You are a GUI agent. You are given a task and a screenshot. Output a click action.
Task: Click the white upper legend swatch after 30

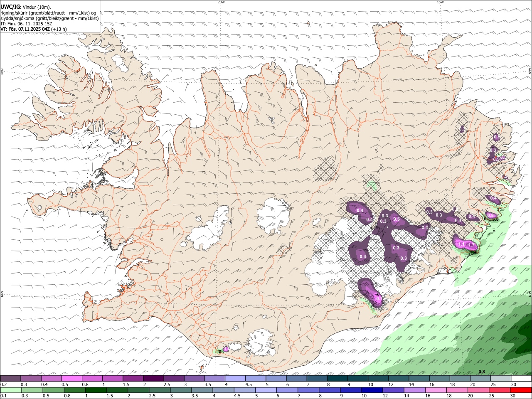pos(521,378)
